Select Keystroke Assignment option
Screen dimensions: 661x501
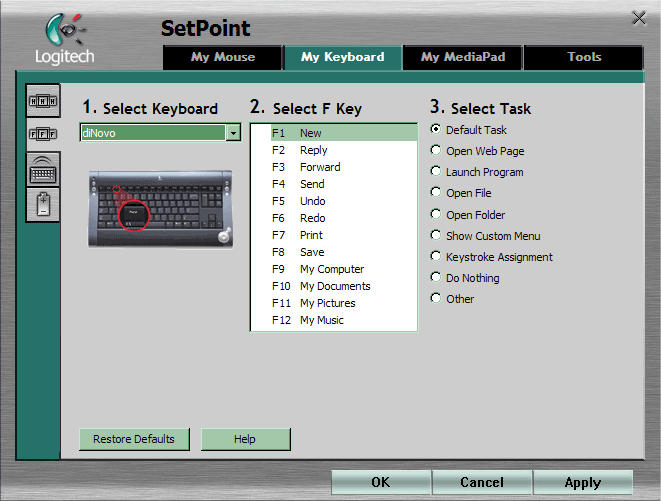click(435, 256)
